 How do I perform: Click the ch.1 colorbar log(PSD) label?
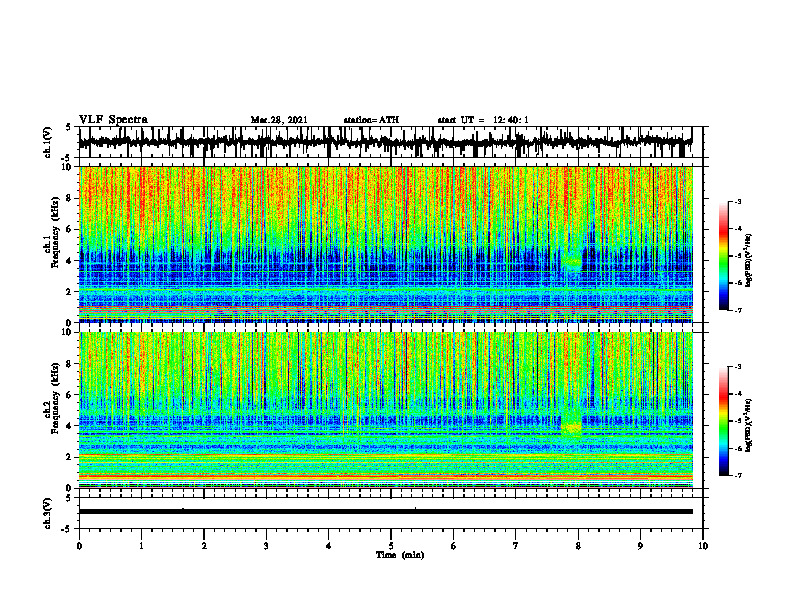coord(749,260)
